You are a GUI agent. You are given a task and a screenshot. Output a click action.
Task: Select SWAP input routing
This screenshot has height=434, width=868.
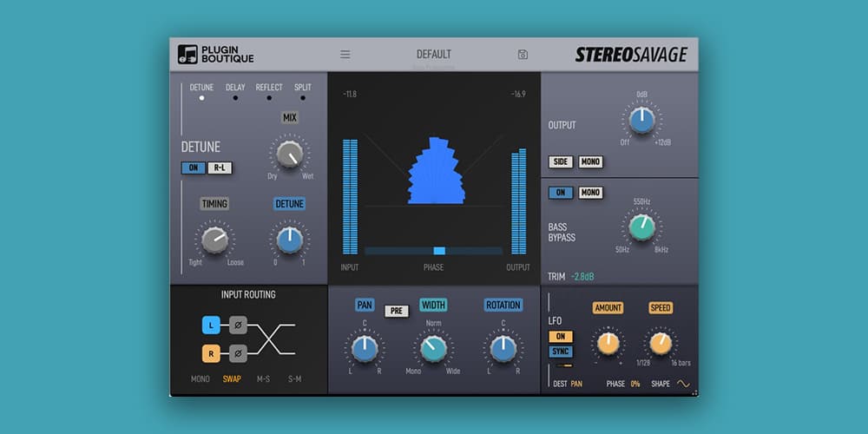click(232, 379)
